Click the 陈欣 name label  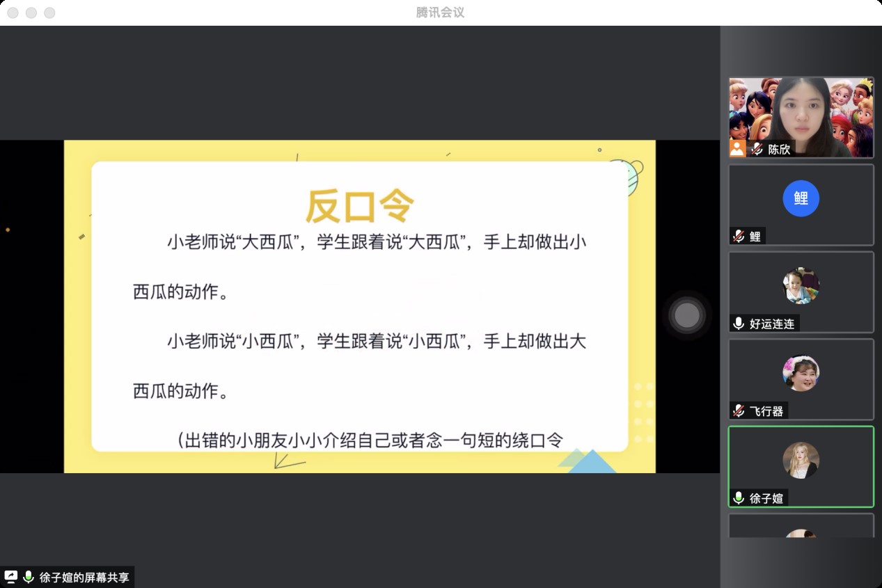[779, 149]
